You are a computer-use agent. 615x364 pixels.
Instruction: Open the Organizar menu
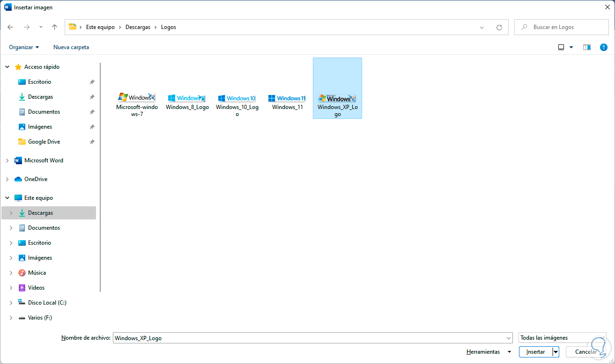(24, 47)
